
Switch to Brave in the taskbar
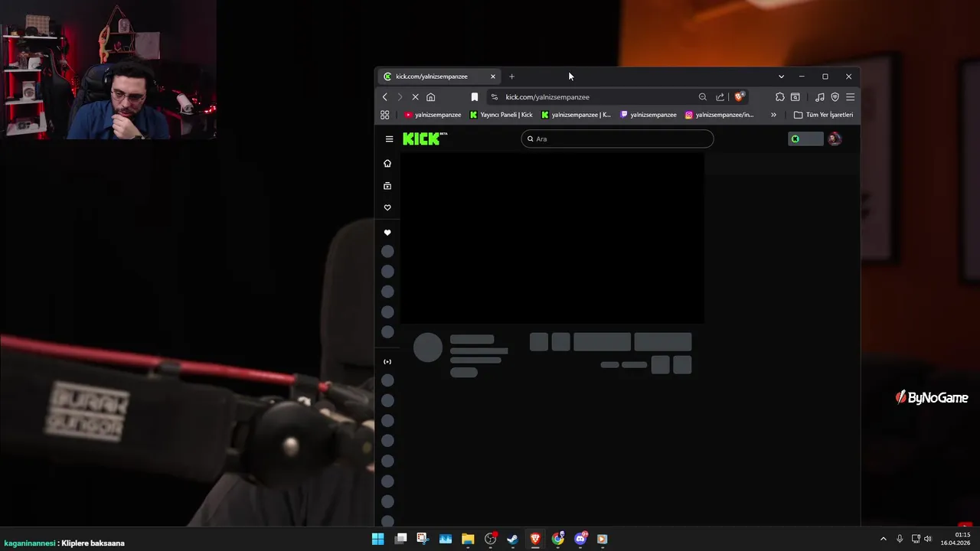(535, 539)
